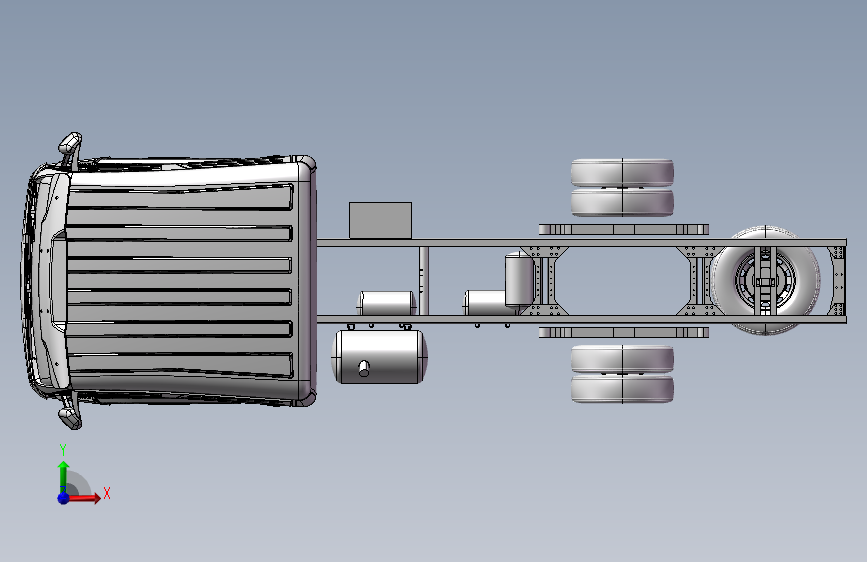
Task: Select the spare tire at frame rear
Action: click(765, 280)
